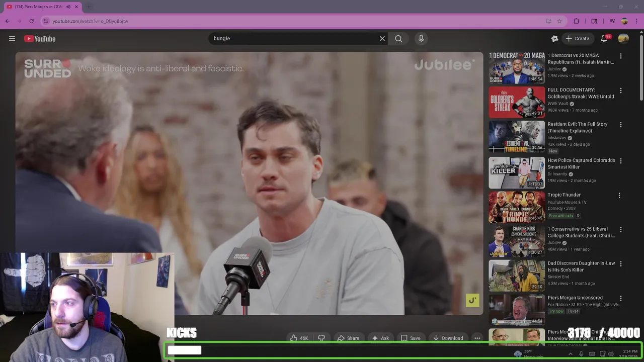Go back with the browser back arrow
This screenshot has width=644, height=362.
(x=8, y=21)
